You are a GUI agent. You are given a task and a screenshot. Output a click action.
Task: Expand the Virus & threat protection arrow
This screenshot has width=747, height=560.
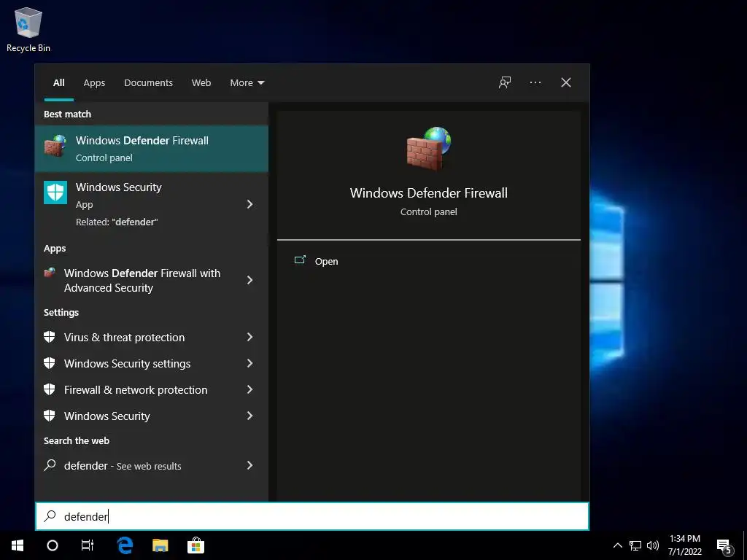[x=249, y=337]
